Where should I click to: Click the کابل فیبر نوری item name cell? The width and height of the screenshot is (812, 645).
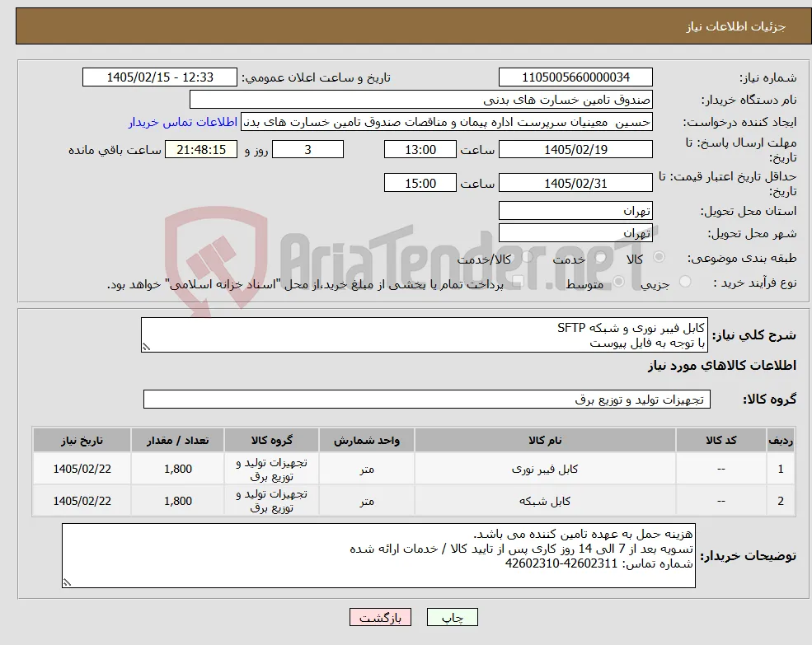click(545, 469)
